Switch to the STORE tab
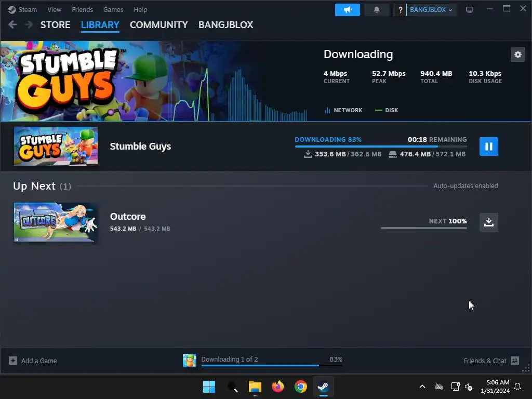 click(x=55, y=25)
